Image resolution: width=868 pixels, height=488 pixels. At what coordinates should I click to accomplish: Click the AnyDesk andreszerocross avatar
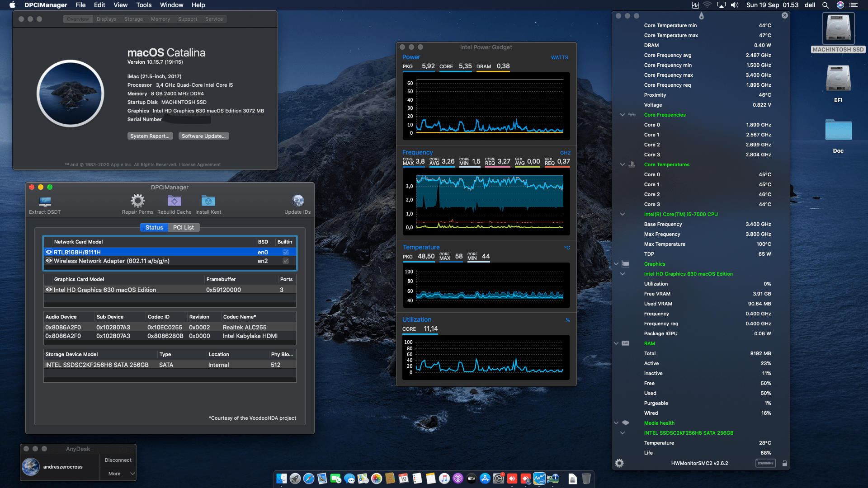click(31, 467)
